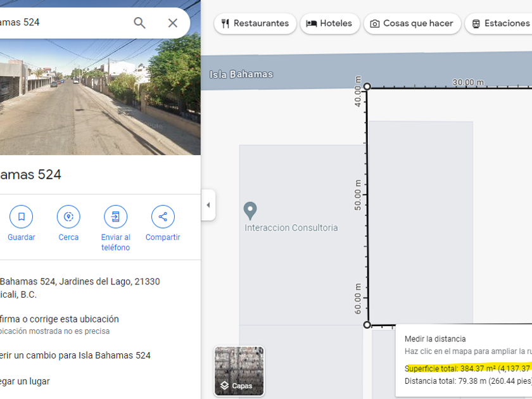This screenshot has width=532, height=399.
Task: Open the Capas layers thumbnail
Action: 239,370
